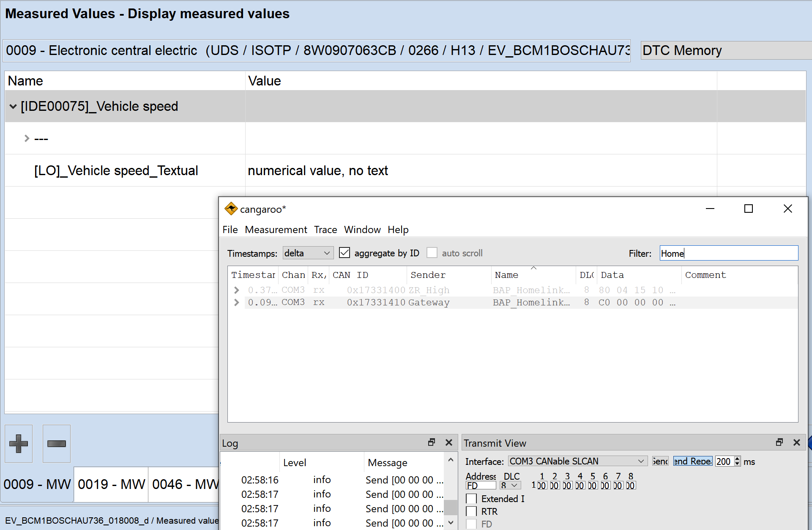Enable the RTR checkbox
The height and width of the screenshot is (530, 812).
pos(472,512)
